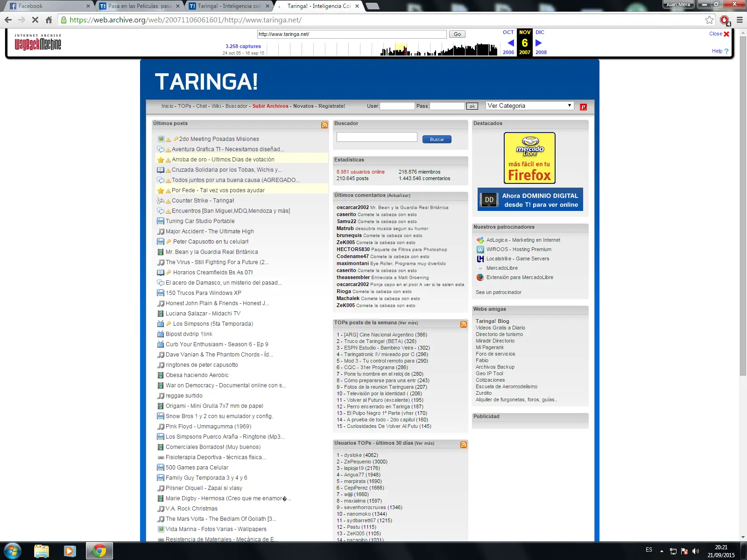Screen dimensions: 747x560
Task: Bookmark the page with the star icon
Action: (709, 20)
